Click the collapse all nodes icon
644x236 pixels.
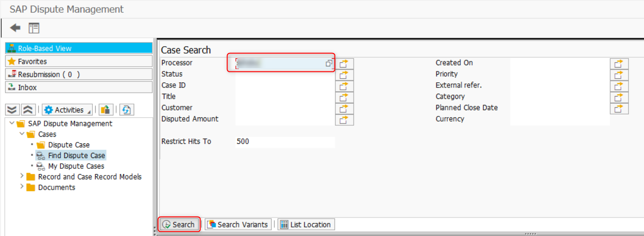(28, 110)
